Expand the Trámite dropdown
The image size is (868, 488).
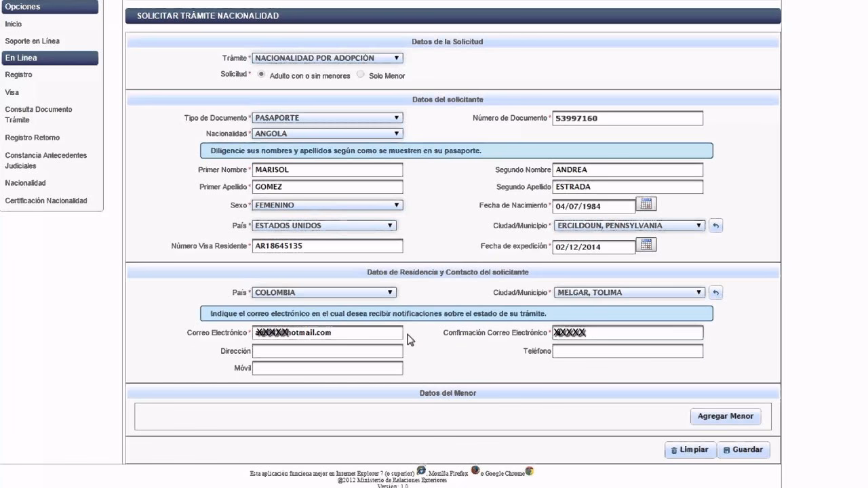[328, 58]
